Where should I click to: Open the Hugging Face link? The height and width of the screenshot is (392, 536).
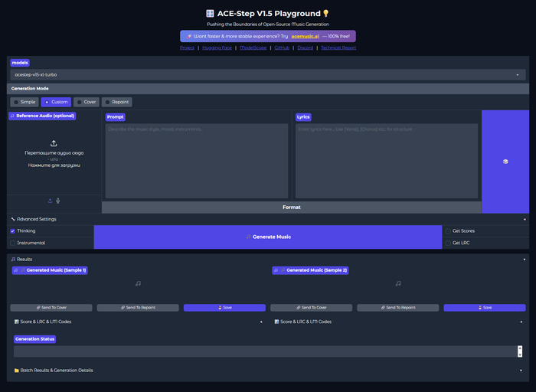(217, 47)
